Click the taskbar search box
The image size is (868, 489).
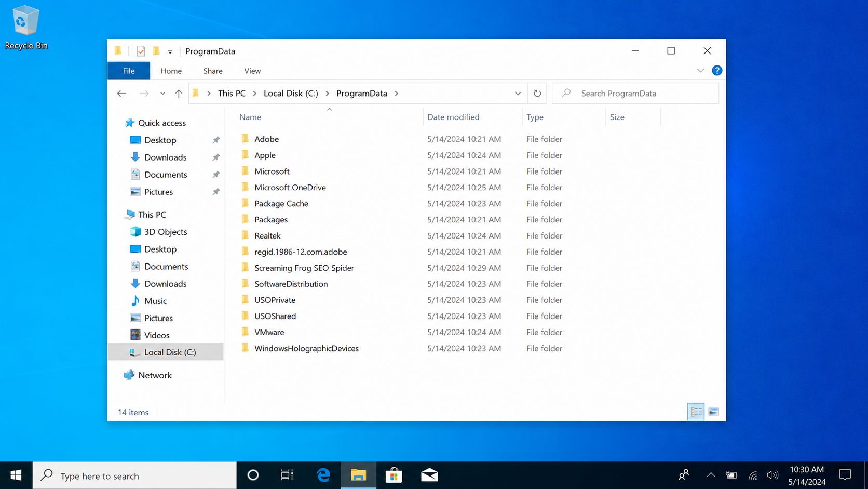point(135,475)
